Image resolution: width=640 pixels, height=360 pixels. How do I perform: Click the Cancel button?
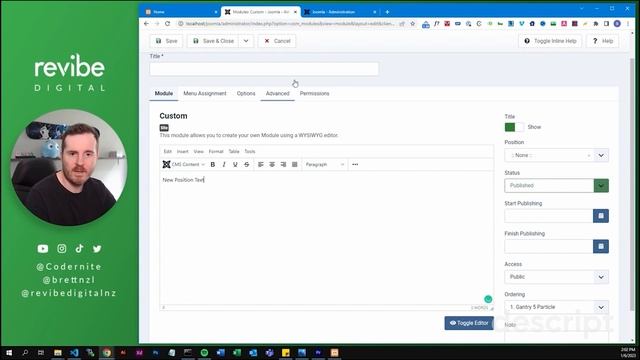pyautogui.click(x=277, y=41)
